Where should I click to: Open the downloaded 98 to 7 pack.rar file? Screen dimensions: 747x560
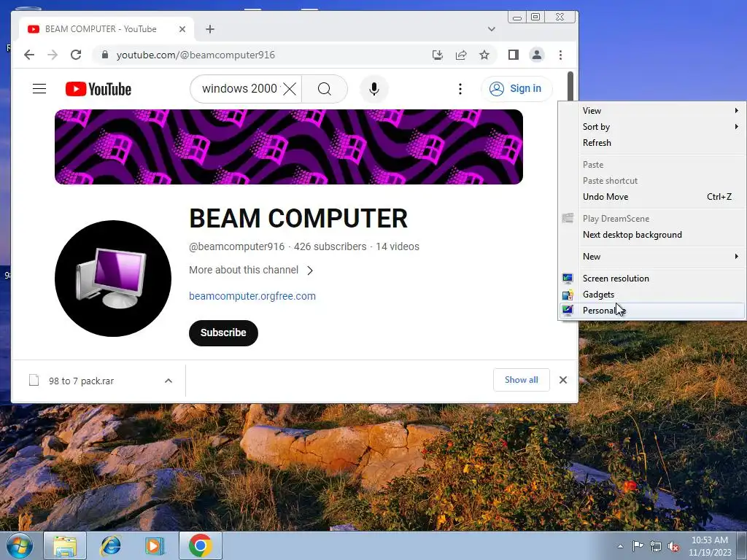click(x=81, y=381)
